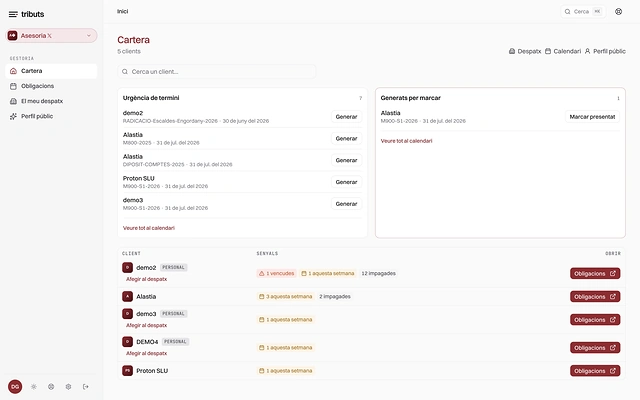Click Generar for Alastia M800-2025
The image size is (640, 400).
pos(346,138)
